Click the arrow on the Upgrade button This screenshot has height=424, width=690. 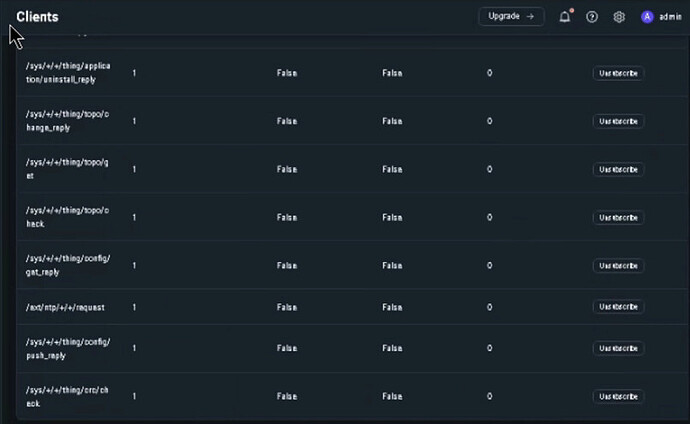[530, 16]
